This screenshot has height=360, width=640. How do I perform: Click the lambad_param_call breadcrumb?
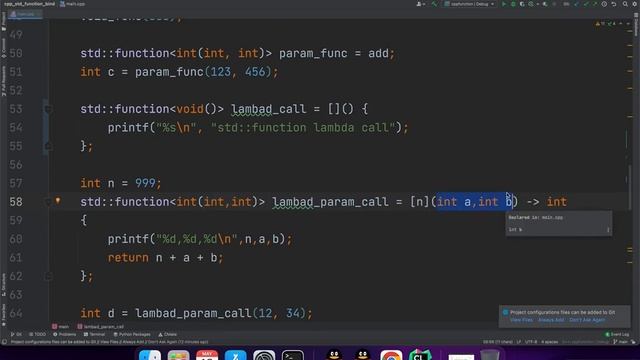tap(100, 327)
